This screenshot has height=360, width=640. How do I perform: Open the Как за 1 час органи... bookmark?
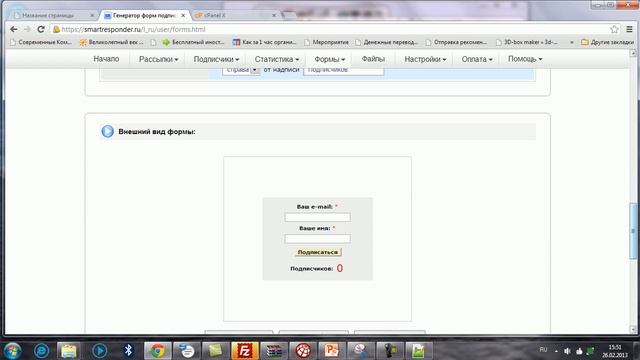pyautogui.click(x=264, y=42)
